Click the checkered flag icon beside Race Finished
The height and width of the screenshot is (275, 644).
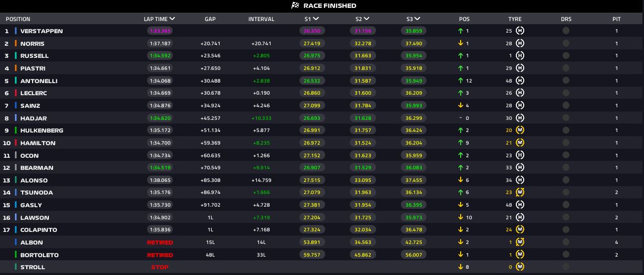coord(295,6)
